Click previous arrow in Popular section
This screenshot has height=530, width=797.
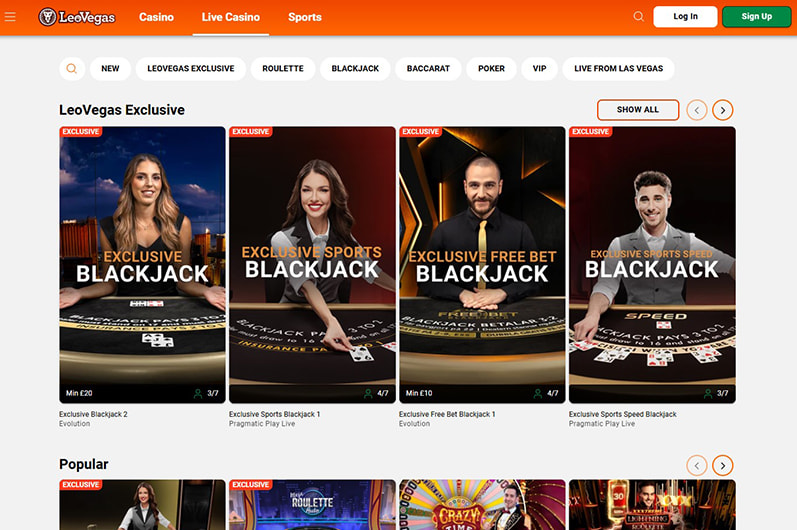[697, 465]
